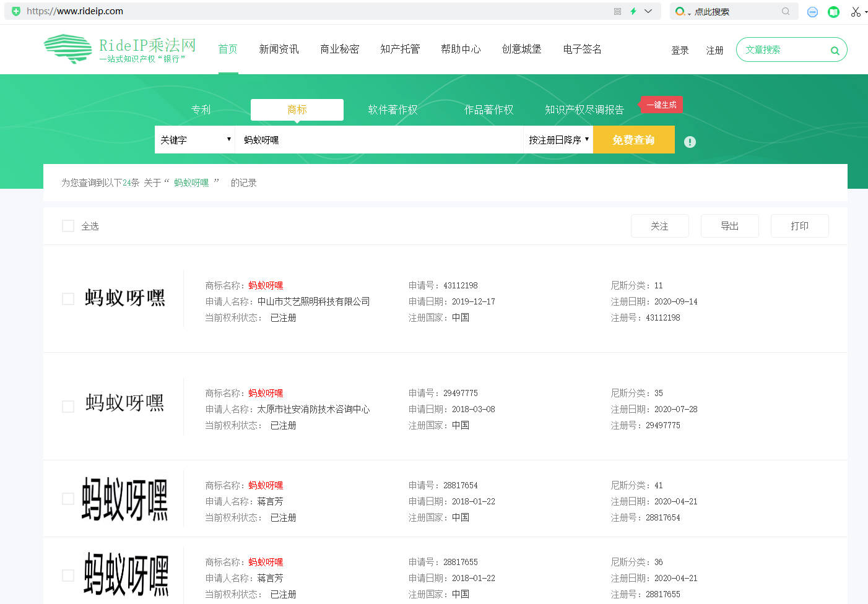Click the blue round browser toolbar icon
Screen dimensions: 868x604
pos(812,12)
